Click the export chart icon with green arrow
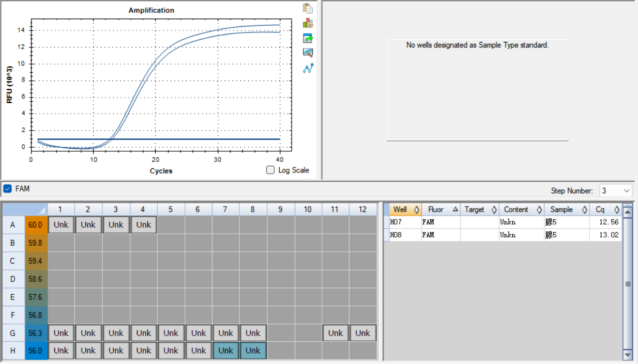 point(308,38)
